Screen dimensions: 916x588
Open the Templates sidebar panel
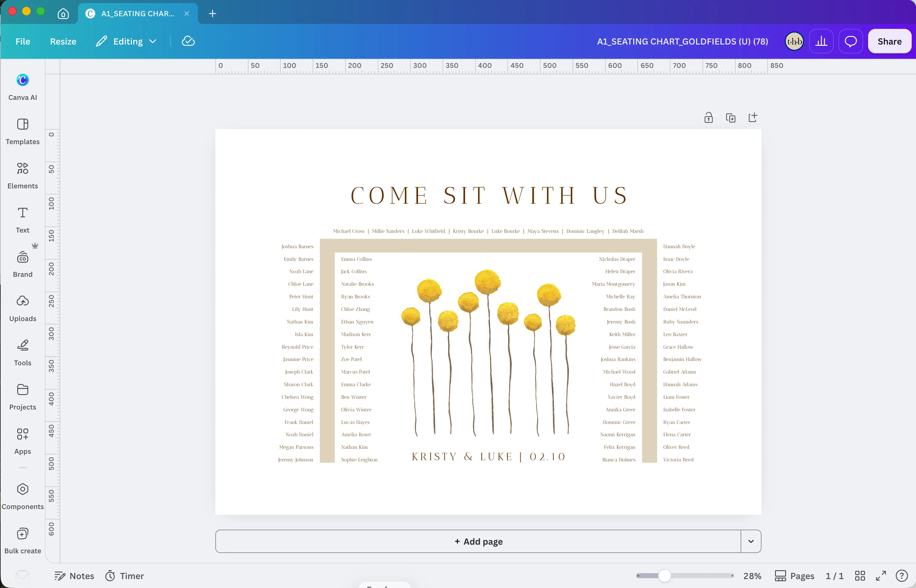(x=22, y=131)
